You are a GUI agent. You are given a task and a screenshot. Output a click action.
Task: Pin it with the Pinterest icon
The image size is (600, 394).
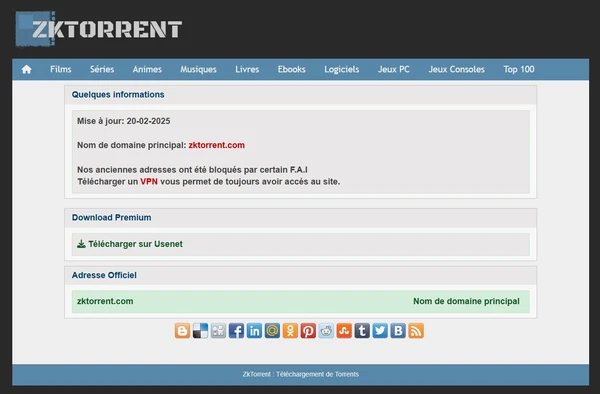[x=308, y=331]
